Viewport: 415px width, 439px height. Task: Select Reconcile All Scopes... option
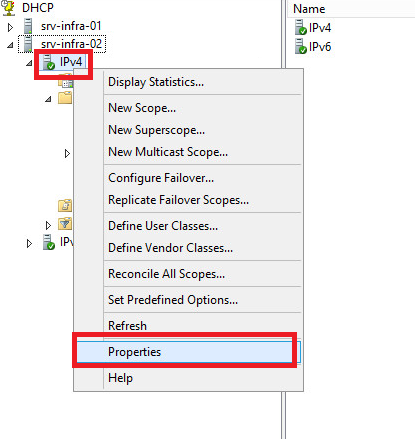pyautogui.click(x=166, y=274)
